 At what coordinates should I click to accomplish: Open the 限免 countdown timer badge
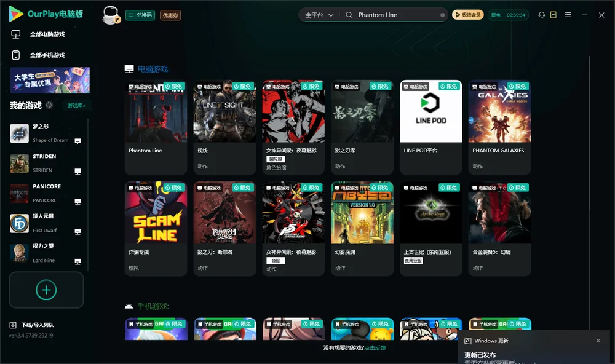pyautogui.click(x=508, y=15)
